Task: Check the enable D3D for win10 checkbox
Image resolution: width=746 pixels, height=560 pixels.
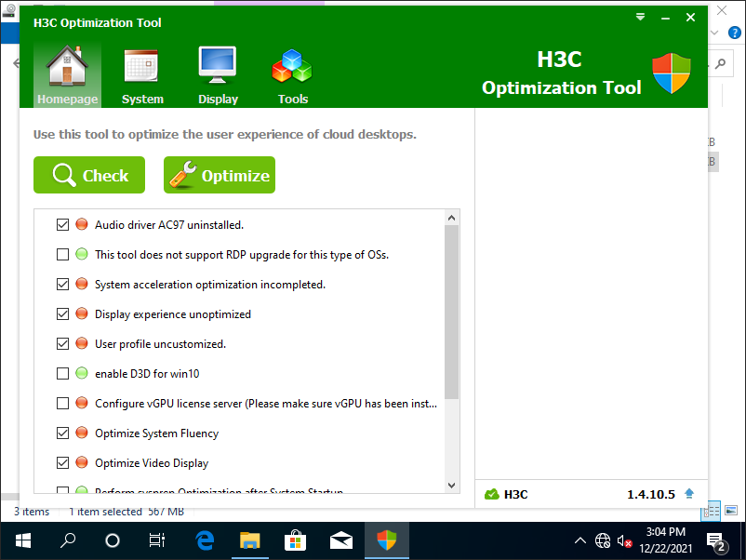Action: click(x=63, y=374)
